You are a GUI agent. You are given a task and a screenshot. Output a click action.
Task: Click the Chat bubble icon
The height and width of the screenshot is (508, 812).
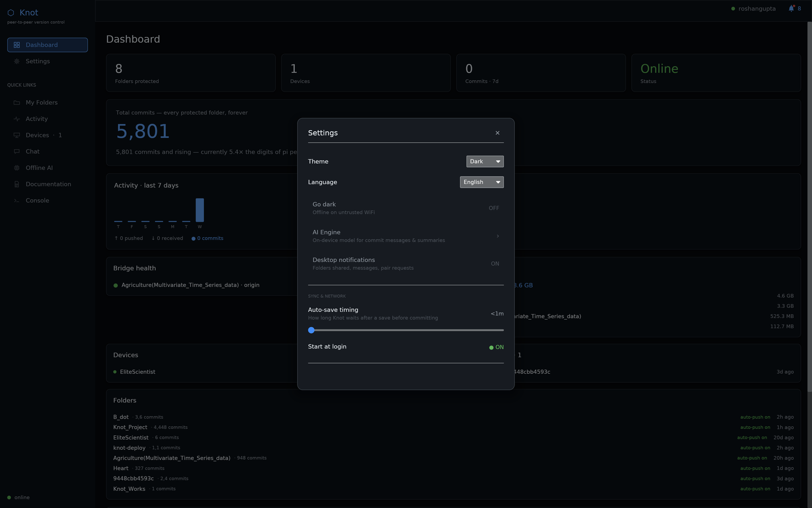click(x=17, y=151)
